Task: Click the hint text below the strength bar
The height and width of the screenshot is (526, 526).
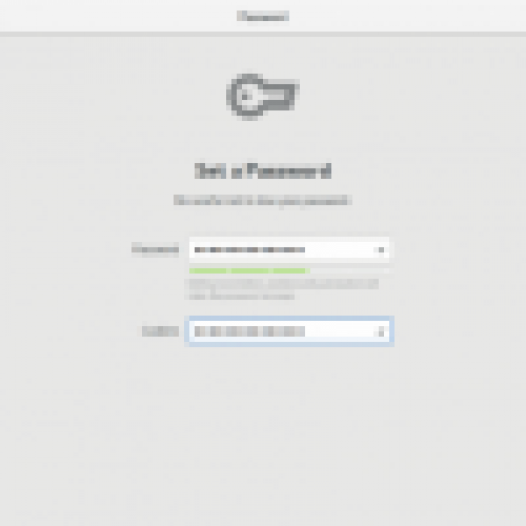Action: (x=282, y=290)
